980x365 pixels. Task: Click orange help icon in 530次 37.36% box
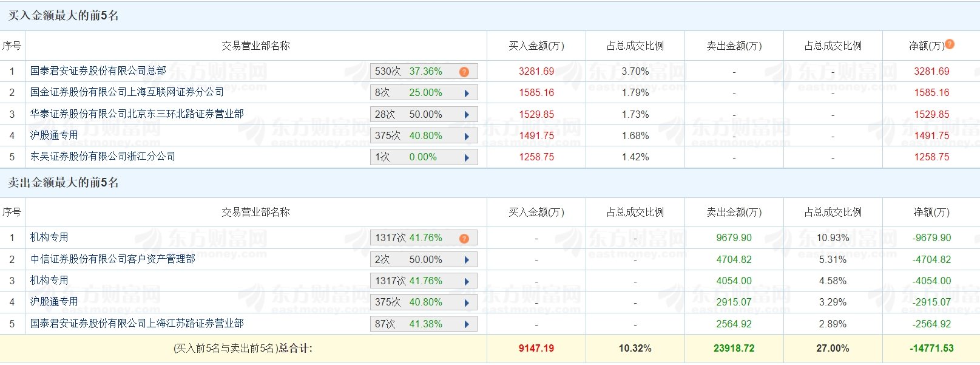click(x=464, y=72)
